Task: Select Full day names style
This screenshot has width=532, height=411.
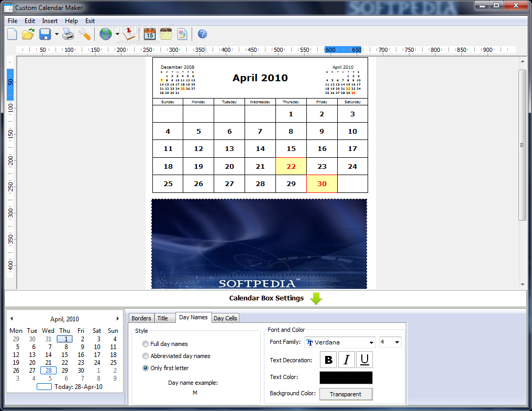Action: (x=165, y=344)
